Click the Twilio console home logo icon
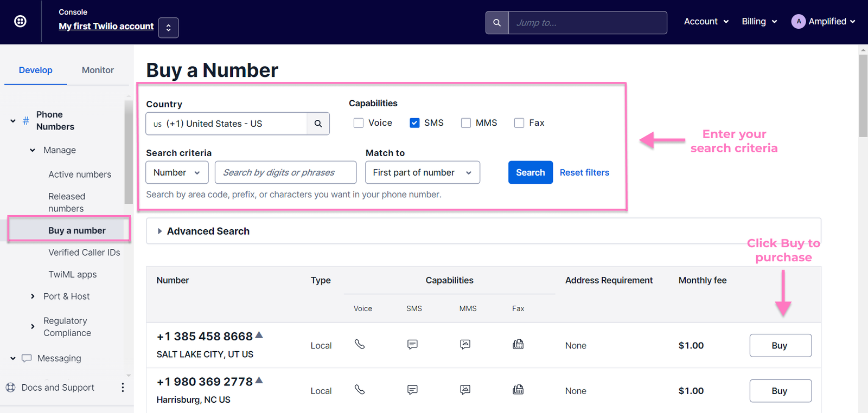868x413 pixels. (x=20, y=21)
